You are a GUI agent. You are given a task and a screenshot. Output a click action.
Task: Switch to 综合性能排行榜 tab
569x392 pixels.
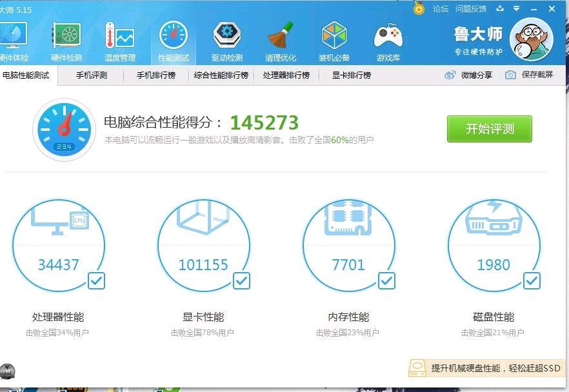[221, 75]
